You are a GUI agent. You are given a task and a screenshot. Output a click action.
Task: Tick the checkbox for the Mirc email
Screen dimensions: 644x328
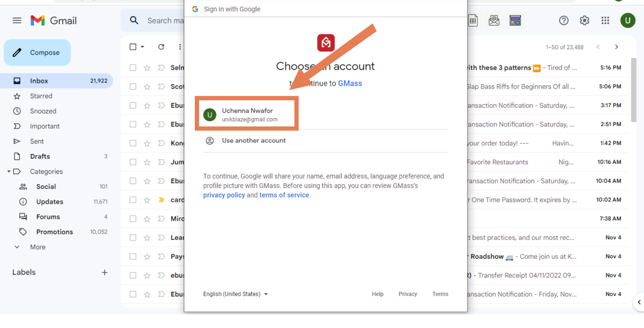[x=133, y=219]
